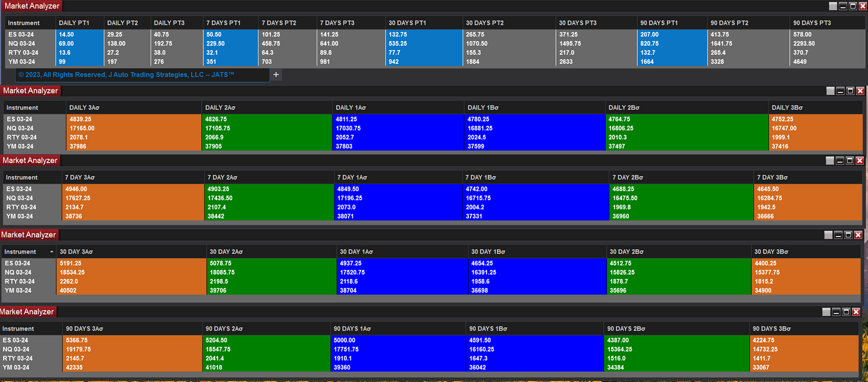The height and width of the screenshot is (382, 868).
Task: Click the 18085.75 cell under 30 DAY 2Aσ
Action: [272, 272]
